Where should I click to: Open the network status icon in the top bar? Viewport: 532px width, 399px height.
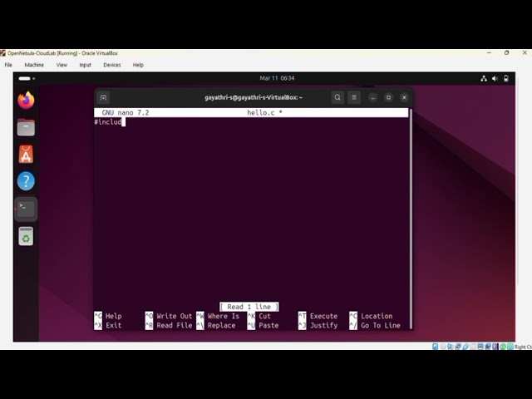pos(484,79)
